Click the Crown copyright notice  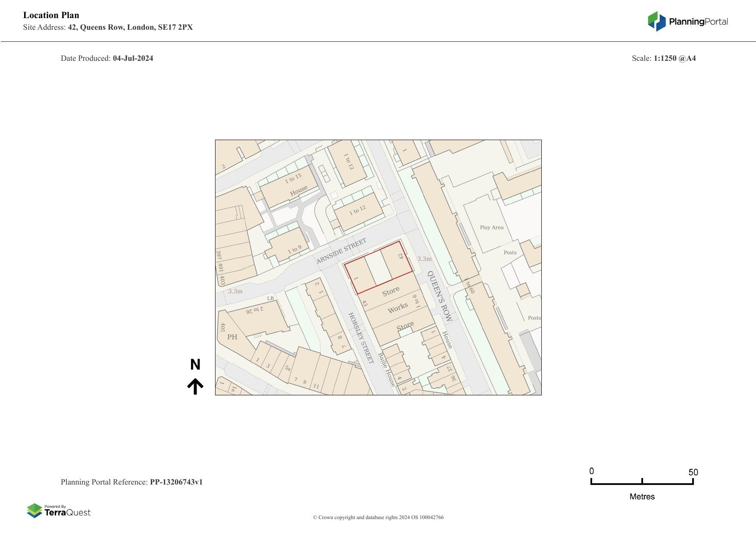point(378,517)
